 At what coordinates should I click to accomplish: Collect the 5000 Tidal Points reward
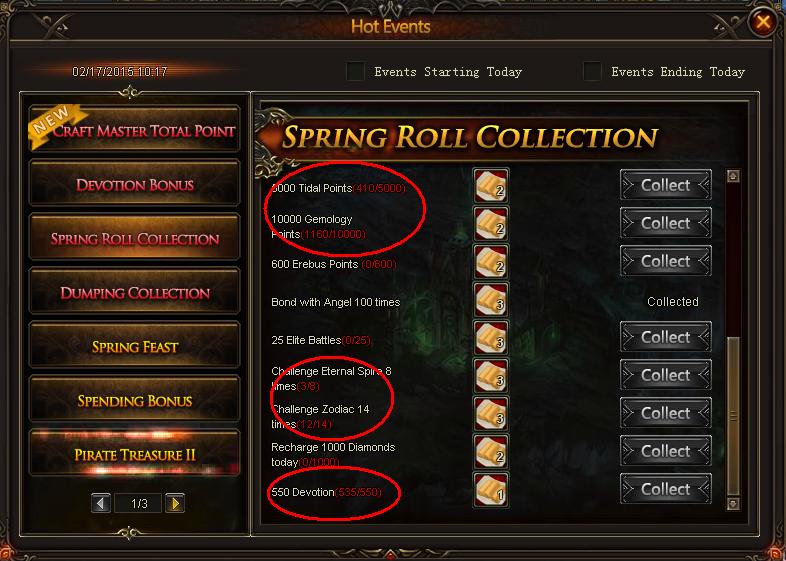click(666, 185)
